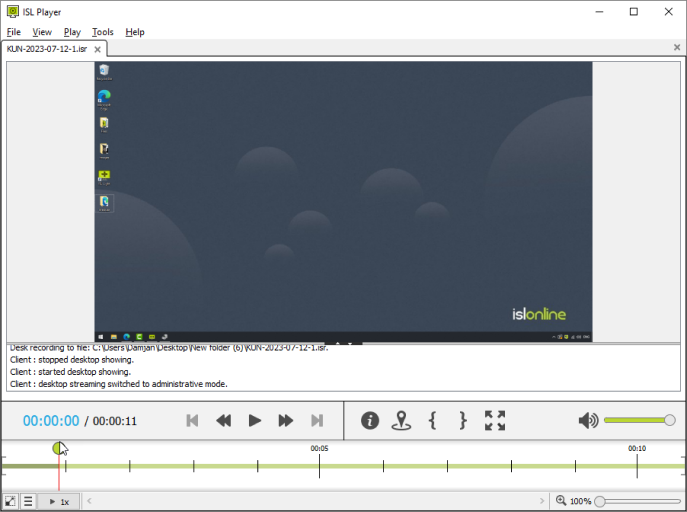Close the KUN-2023-07-12-1.isr tab
This screenshot has width=687, height=512.
tap(98, 49)
